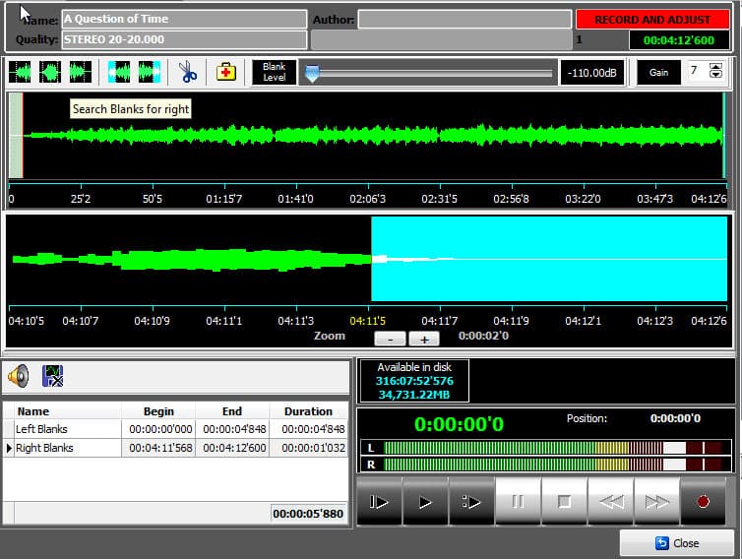
Task: Click the row indicator arrow beside Right Blanks
Action: [9, 448]
